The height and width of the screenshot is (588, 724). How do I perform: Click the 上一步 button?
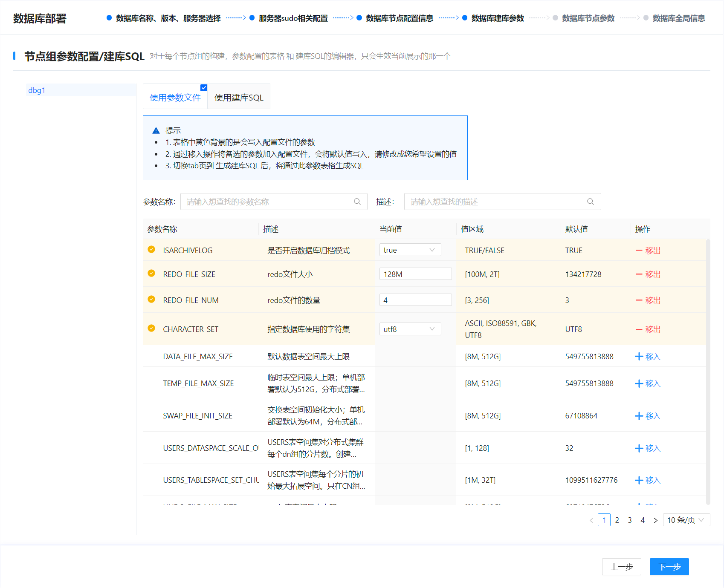pyautogui.click(x=621, y=567)
